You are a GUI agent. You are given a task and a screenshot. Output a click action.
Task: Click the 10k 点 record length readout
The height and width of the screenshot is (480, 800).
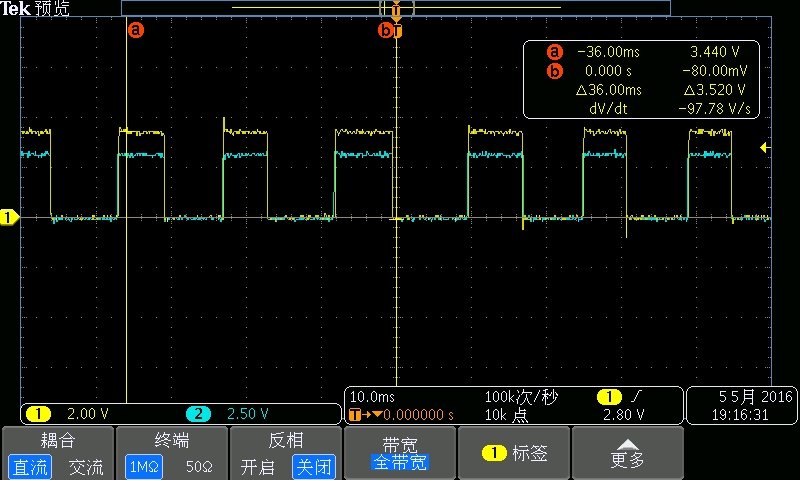(x=506, y=415)
